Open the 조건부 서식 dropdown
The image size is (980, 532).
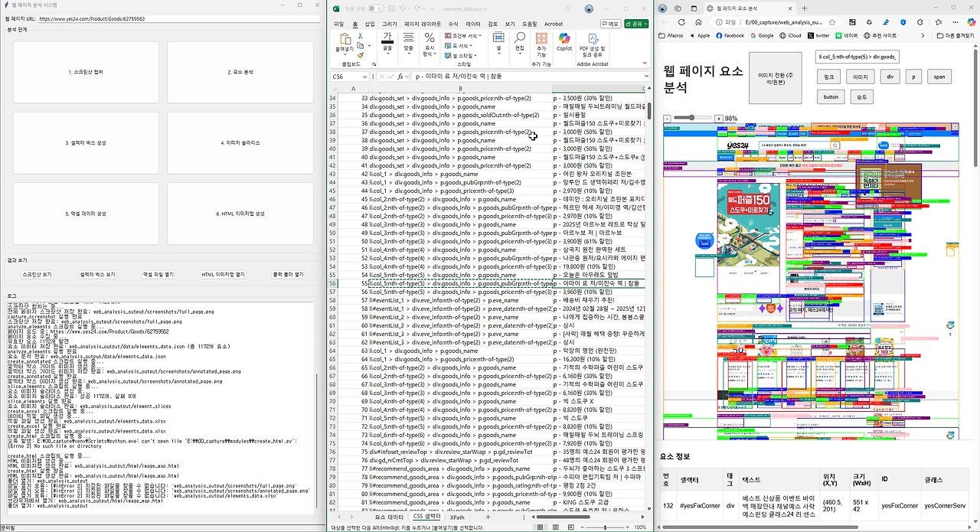(465, 35)
